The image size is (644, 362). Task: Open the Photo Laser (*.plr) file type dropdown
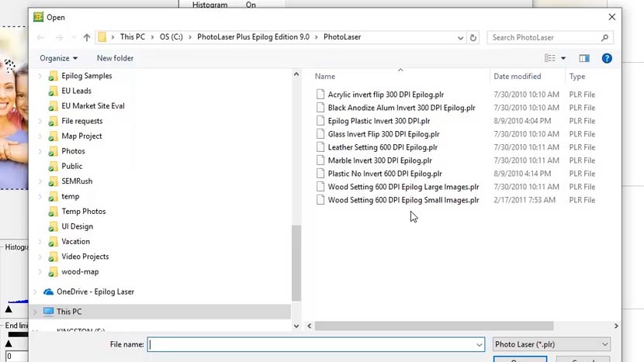coord(551,344)
